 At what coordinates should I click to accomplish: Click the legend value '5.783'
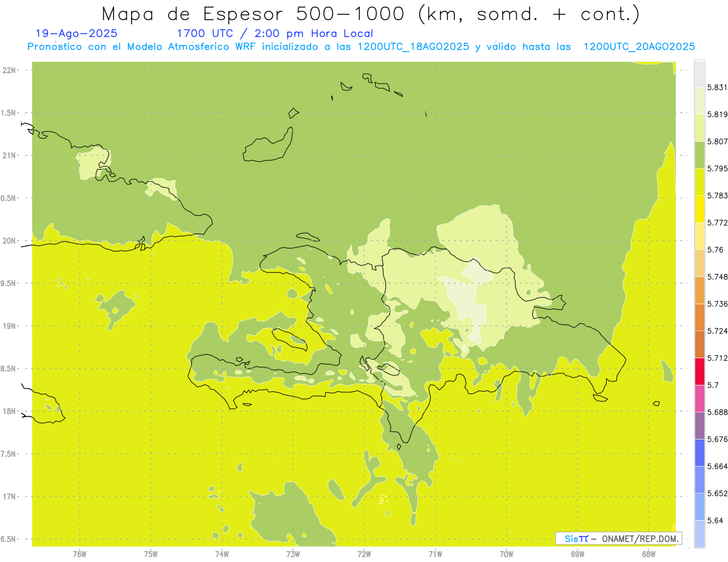point(717,195)
